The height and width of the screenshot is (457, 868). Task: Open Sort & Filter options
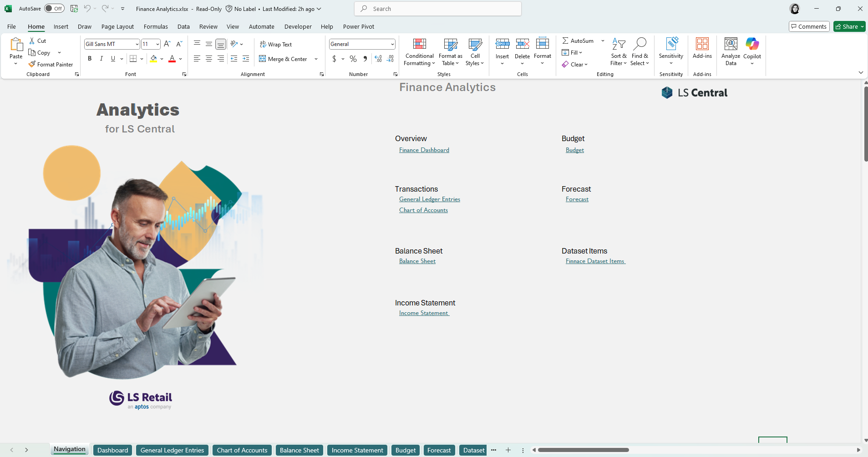618,52
